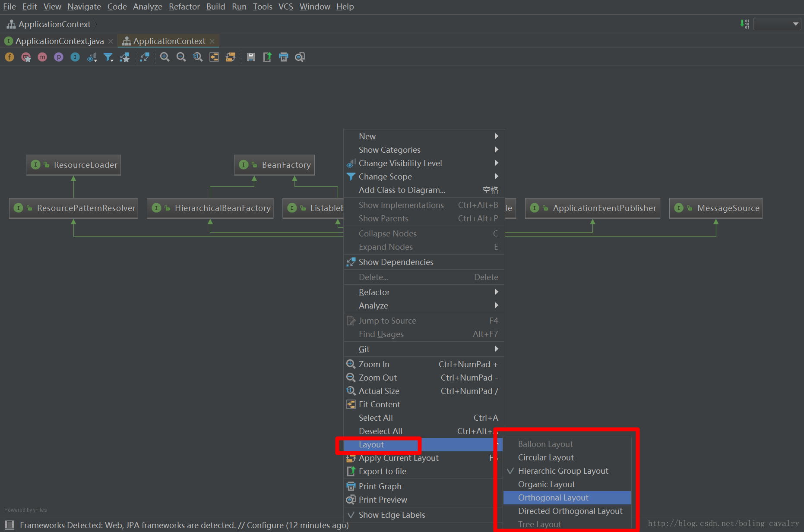The width and height of the screenshot is (804, 532).
Task: Expand the Refactor submenu in context menu
Action: tap(424, 292)
